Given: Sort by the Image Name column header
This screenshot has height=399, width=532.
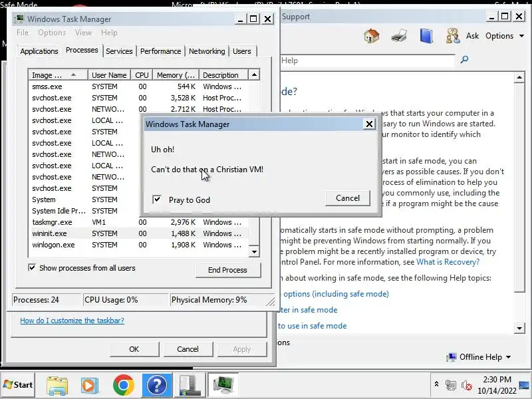Looking at the screenshot, I should 58,75.
